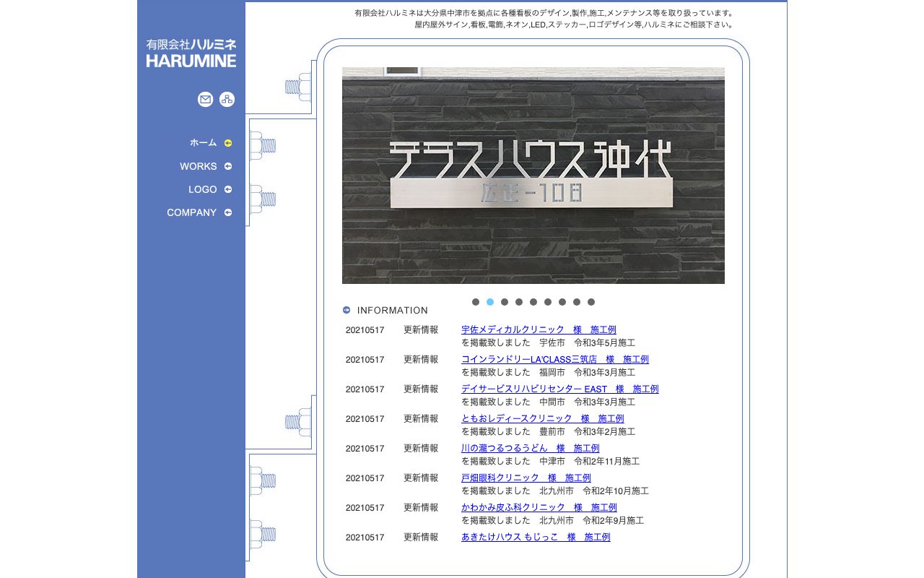Select the fifth slideshow dot

click(533, 302)
